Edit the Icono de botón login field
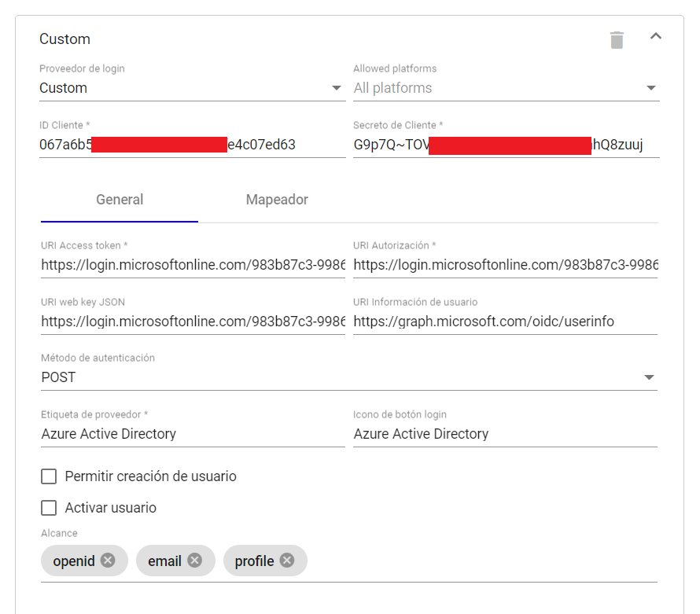700x614 pixels. (x=506, y=434)
